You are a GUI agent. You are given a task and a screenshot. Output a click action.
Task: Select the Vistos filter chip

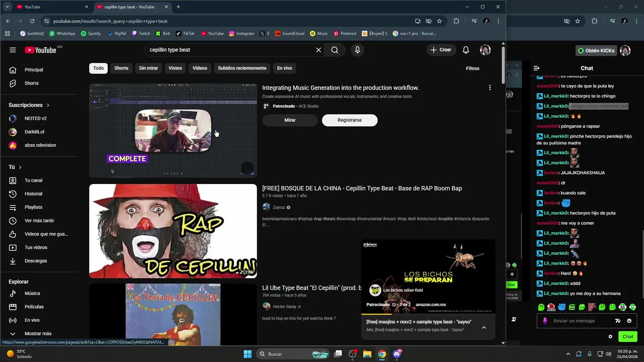click(175, 68)
